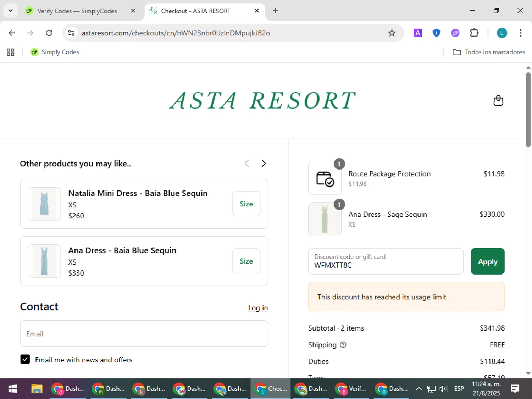Viewport: 532px width, 399px height.
Task: Switch to Verif... Chrome taskbar window
Action: 351,389
